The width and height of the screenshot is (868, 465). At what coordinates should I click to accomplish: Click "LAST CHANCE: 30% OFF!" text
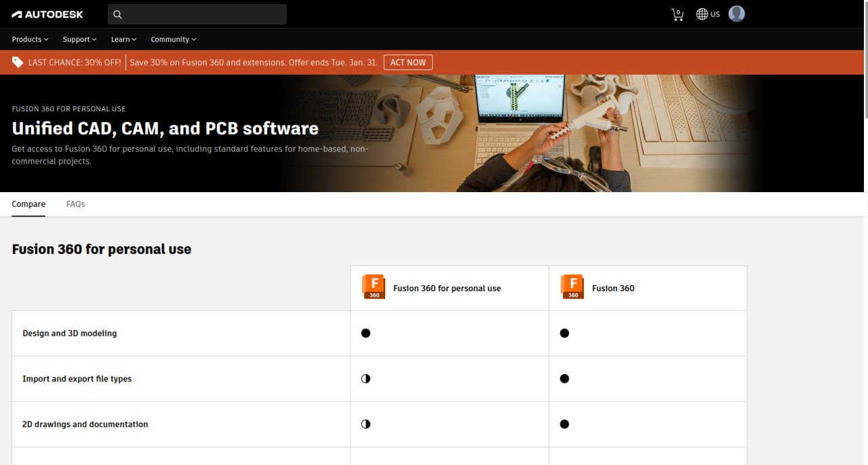(75, 62)
